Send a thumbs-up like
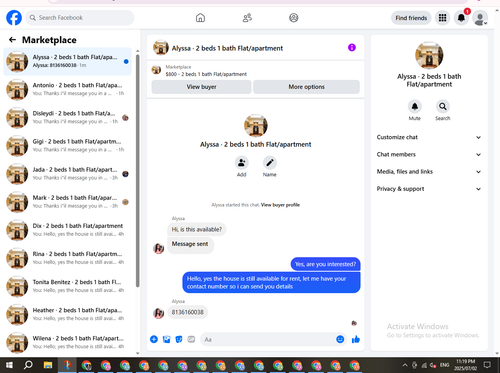 356,339
